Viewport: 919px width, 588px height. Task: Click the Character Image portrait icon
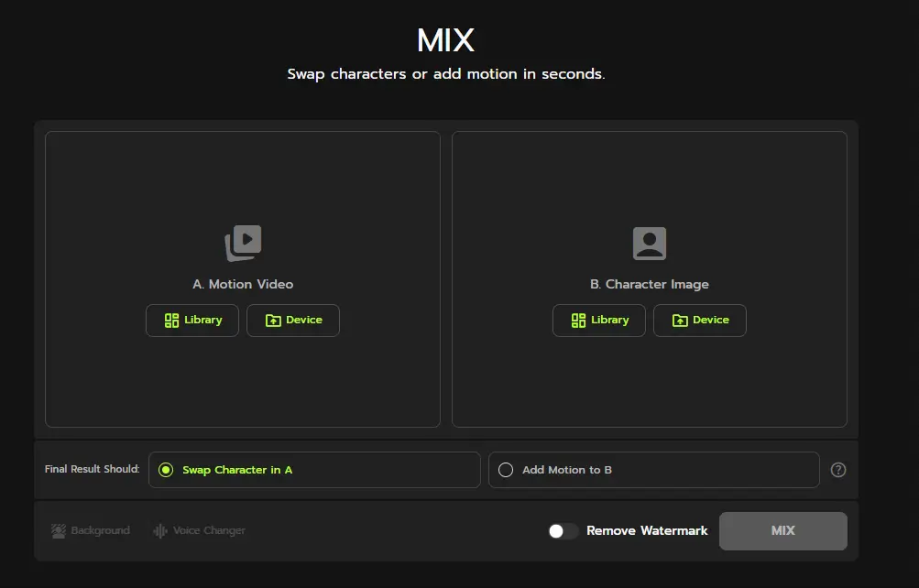point(649,243)
